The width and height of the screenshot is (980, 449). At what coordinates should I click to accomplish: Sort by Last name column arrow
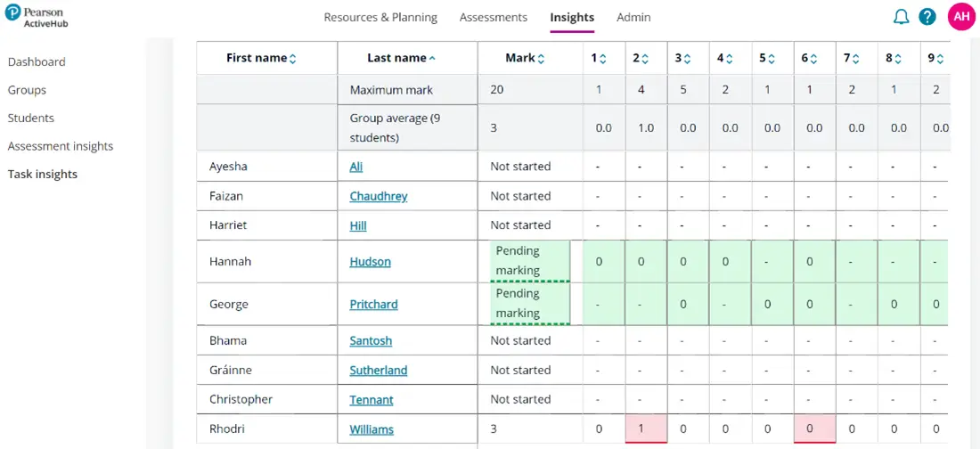[433, 59]
